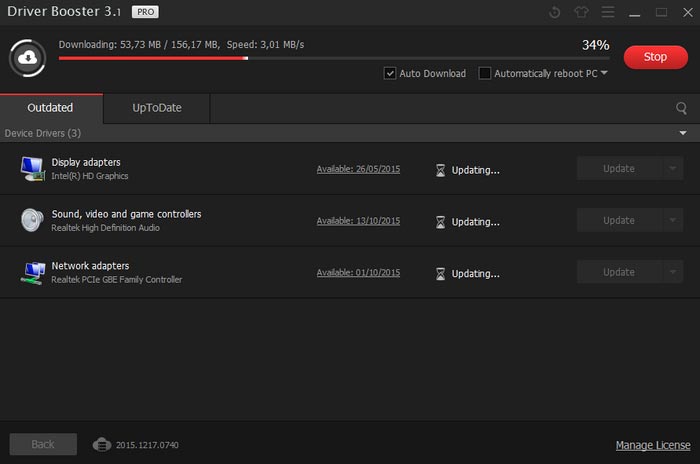Switch to the UpToDate tab
This screenshot has height=464, width=700.
tap(157, 108)
